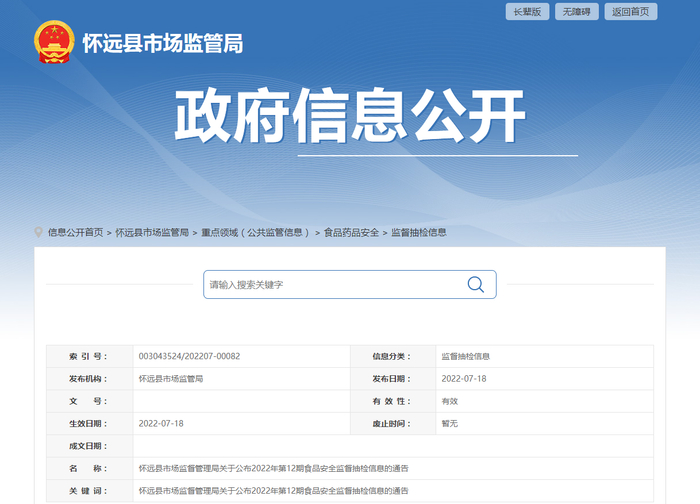This screenshot has width=700, height=504.
Task: Select validity value 有效
Action: [x=450, y=401]
